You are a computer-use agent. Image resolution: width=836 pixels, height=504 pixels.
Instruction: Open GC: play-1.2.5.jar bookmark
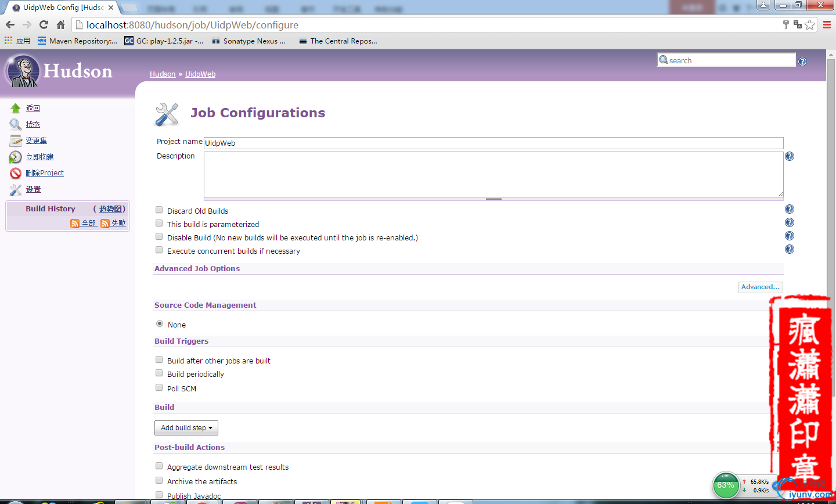click(164, 41)
